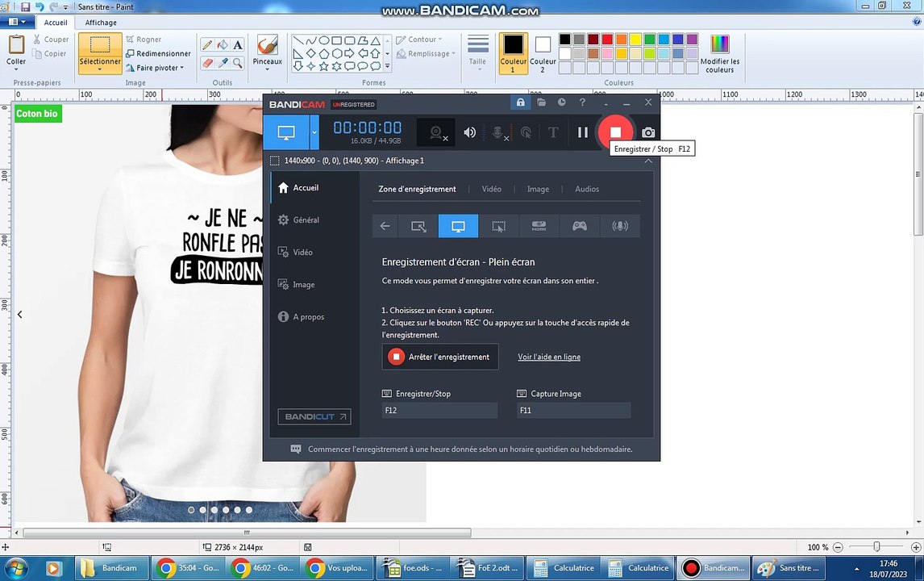Switch to the Vidéo tab in Accueil
The image size is (924, 581).
pos(492,189)
